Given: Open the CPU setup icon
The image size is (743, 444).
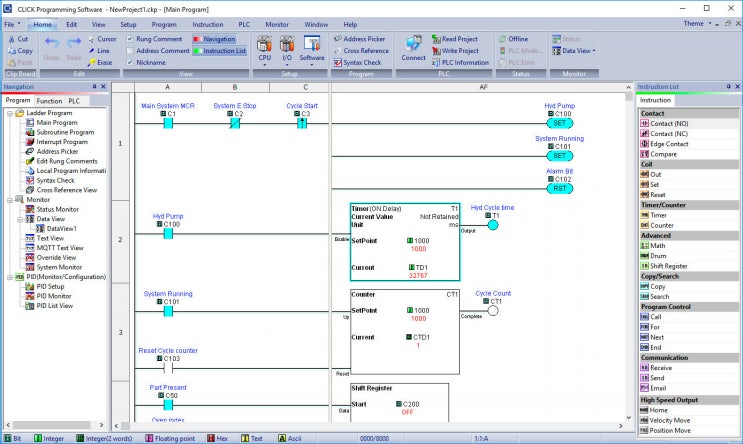Looking at the screenshot, I should pos(264,48).
